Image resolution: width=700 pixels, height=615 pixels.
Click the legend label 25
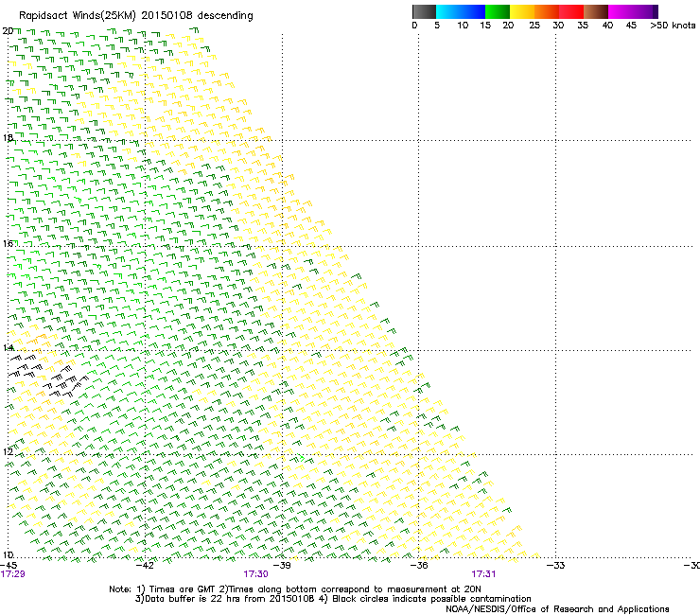pos(534,26)
